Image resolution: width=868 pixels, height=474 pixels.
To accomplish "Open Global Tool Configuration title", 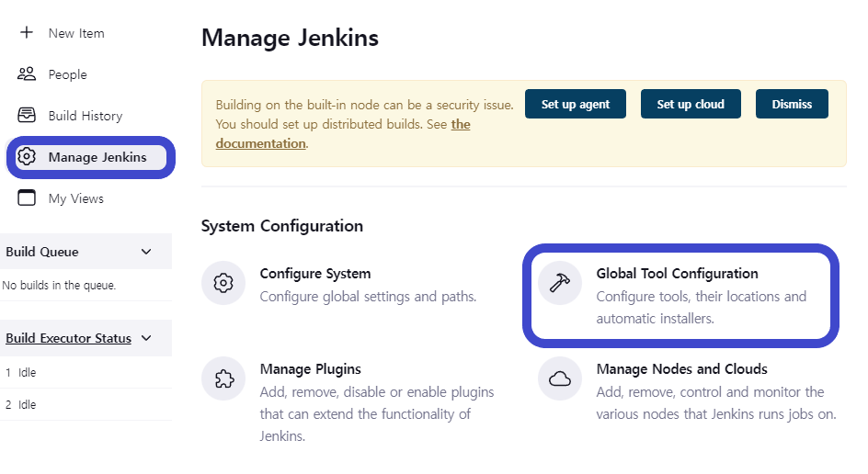I will point(677,273).
